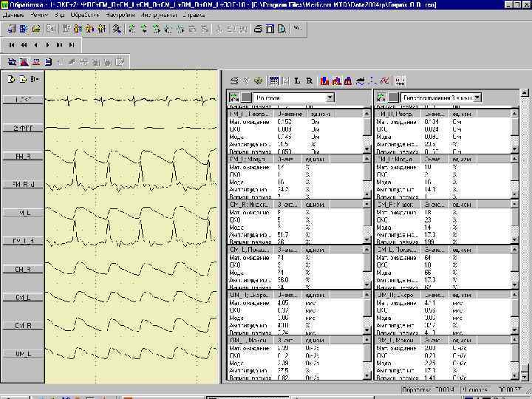The image size is (532, 399).
Task: Click the printer icon in main toolbar
Action: [x=258, y=29]
